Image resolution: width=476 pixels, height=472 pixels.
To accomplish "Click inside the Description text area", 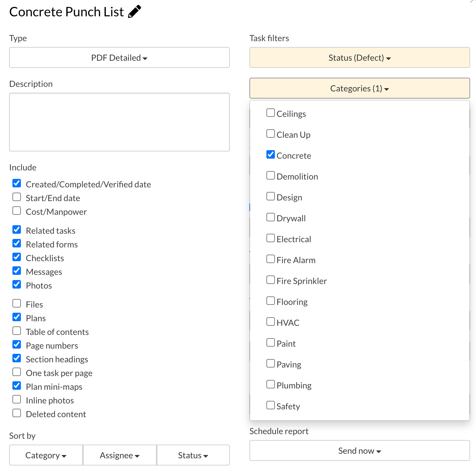I will (x=119, y=122).
